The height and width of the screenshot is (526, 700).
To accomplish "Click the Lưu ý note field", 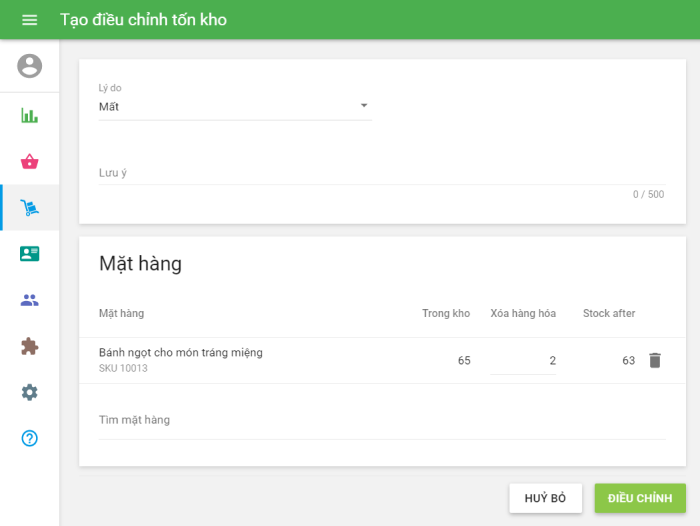I will [382, 173].
